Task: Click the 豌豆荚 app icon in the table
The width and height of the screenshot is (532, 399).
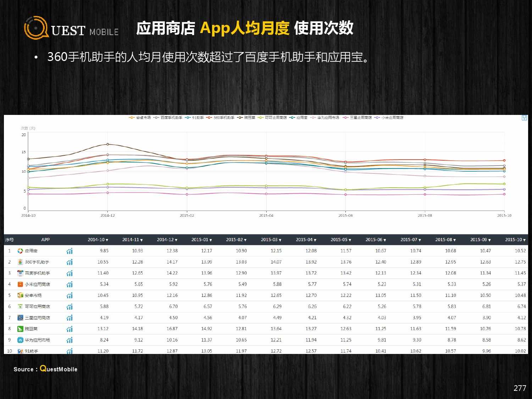Action: tap(20, 329)
